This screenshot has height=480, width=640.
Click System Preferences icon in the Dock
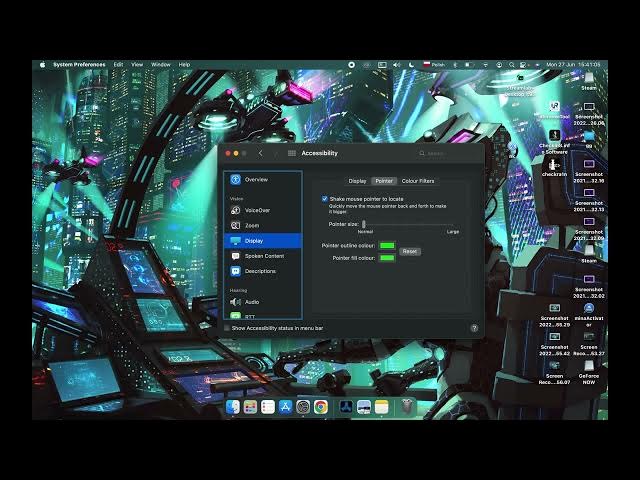click(x=303, y=407)
